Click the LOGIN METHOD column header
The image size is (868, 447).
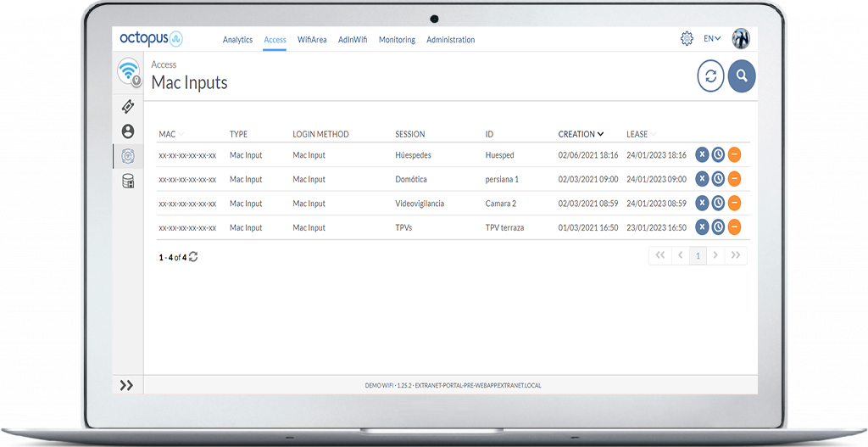point(320,134)
